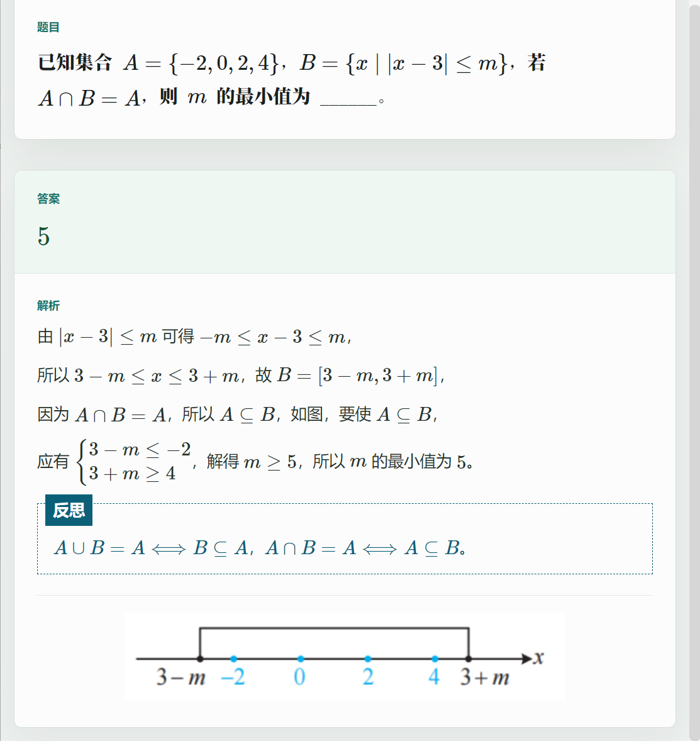The image size is (700, 741).
Task: Click the x-axis arrow tip
Action: click(x=527, y=659)
